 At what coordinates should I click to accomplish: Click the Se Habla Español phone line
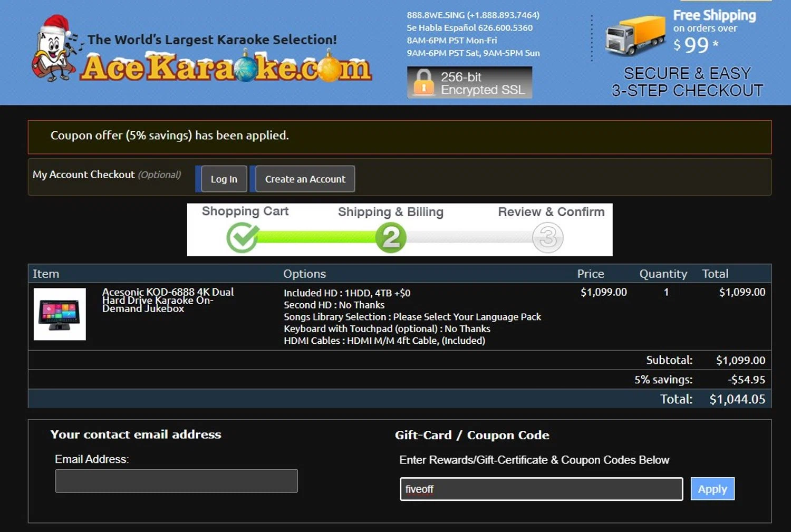[469, 28]
